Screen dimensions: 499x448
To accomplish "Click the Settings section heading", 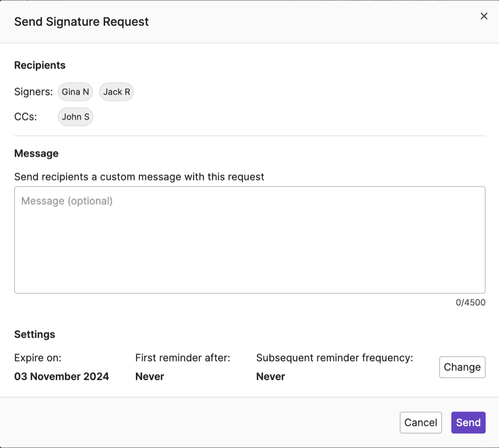I will point(34,334).
